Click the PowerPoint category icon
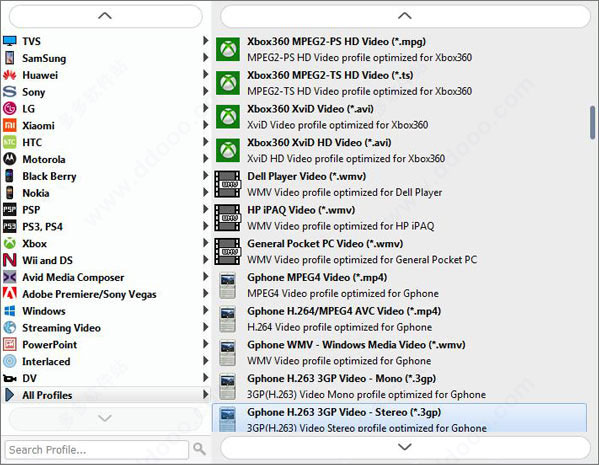This screenshot has height=465, width=599. (x=10, y=344)
